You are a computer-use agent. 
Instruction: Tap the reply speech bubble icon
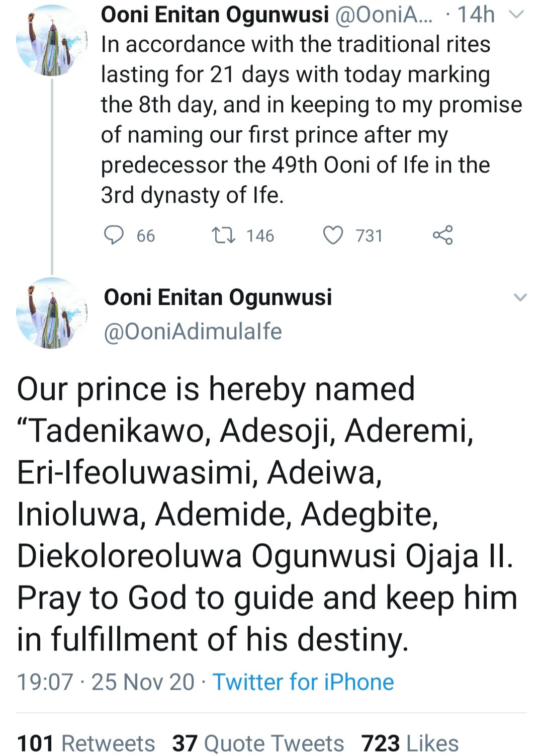(x=114, y=235)
